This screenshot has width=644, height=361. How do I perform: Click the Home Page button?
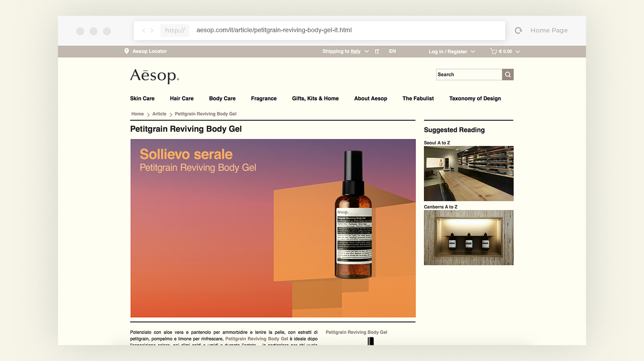pyautogui.click(x=549, y=30)
